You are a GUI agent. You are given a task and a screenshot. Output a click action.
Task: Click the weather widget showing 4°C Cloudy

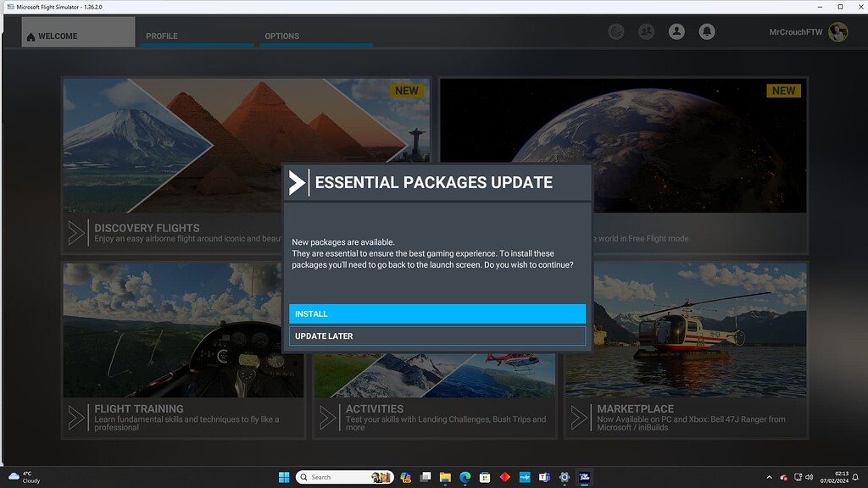point(25,477)
